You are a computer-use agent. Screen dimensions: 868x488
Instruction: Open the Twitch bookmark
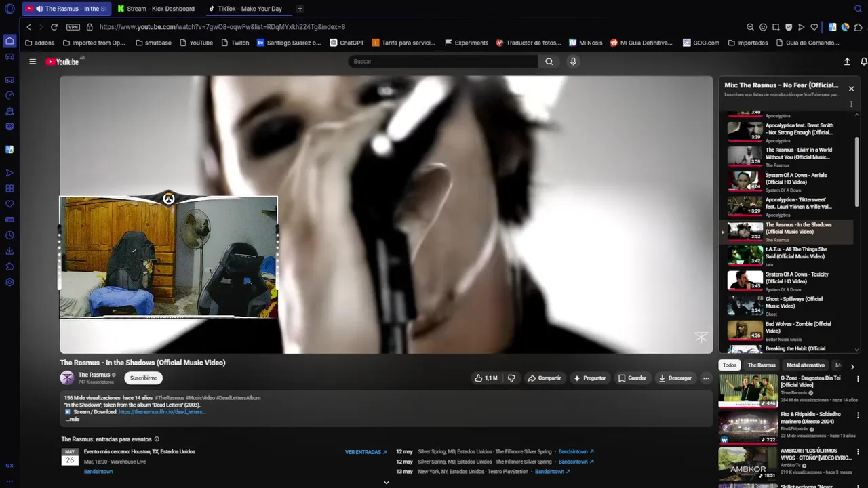235,43
